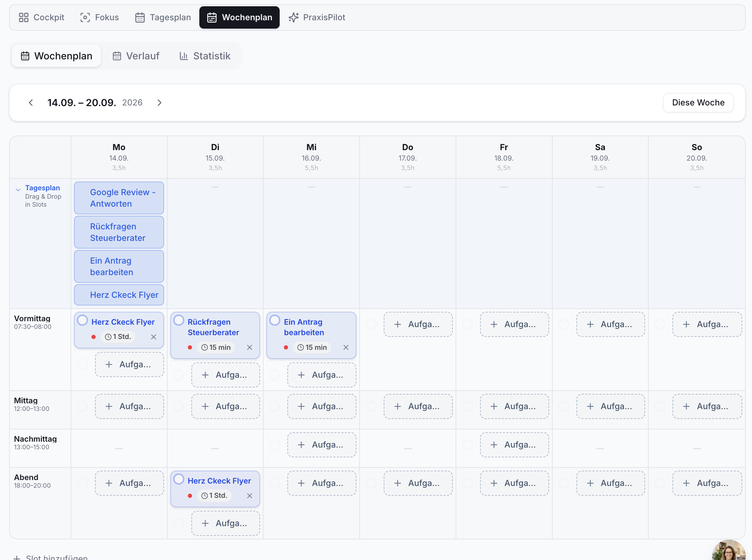The height and width of the screenshot is (560, 752).
Task: Open the Cockpit view
Action: pos(42,17)
